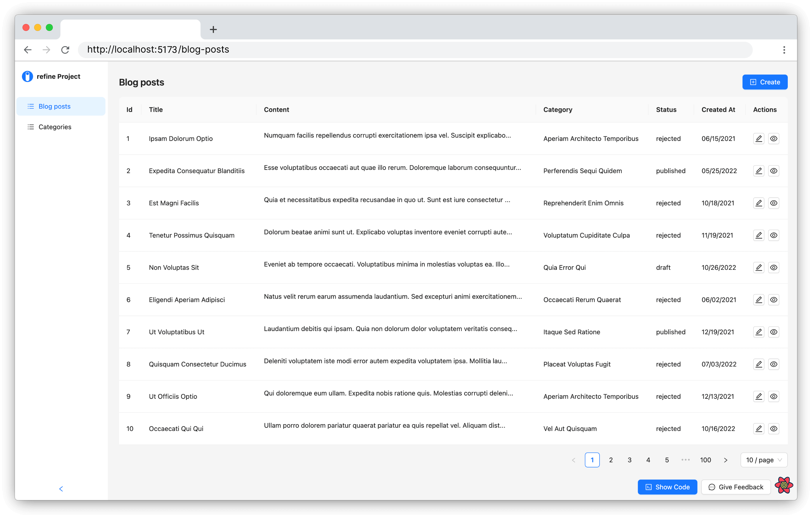Click edit icon for post 10
Image resolution: width=812 pixels, height=515 pixels.
point(758,429)
